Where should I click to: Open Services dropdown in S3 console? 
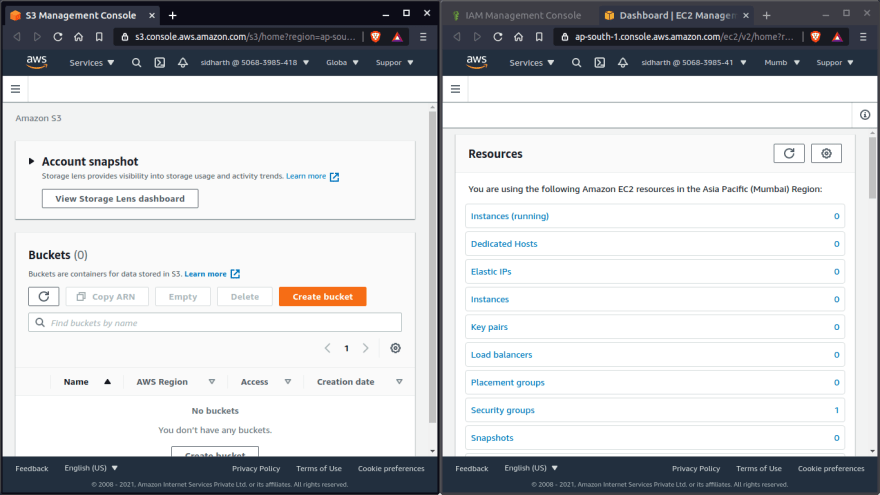(x=91, y=63)
